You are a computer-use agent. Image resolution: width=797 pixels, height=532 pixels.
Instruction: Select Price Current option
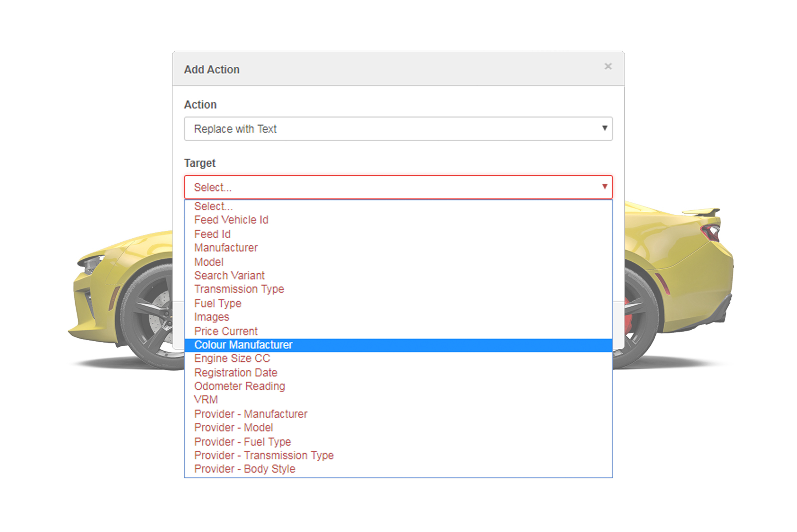(398, 331)
